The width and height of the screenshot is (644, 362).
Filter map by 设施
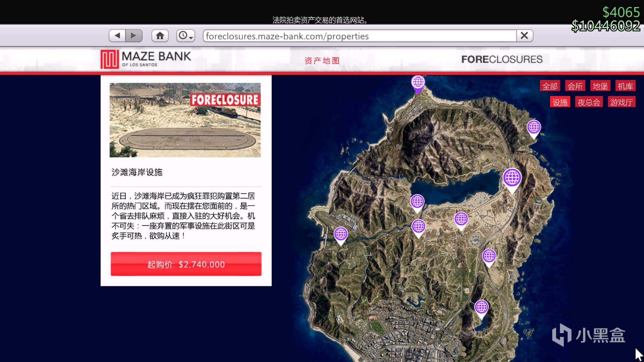pos(560,102)
